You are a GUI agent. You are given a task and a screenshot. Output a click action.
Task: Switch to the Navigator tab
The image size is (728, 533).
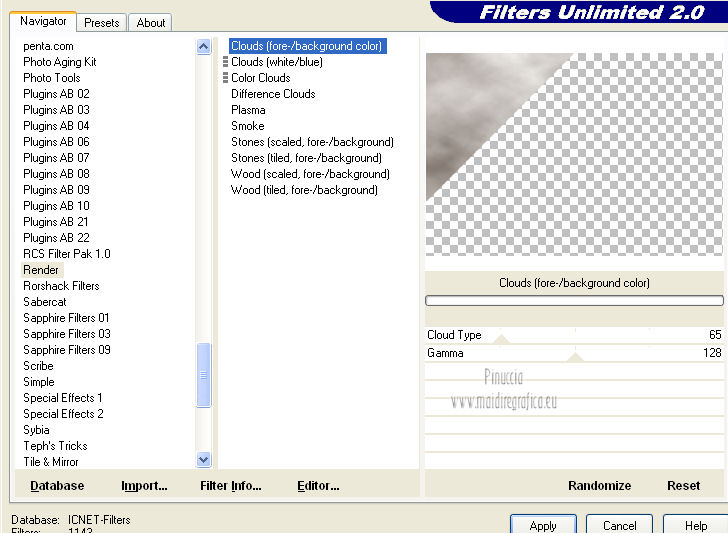click(43, 21)
